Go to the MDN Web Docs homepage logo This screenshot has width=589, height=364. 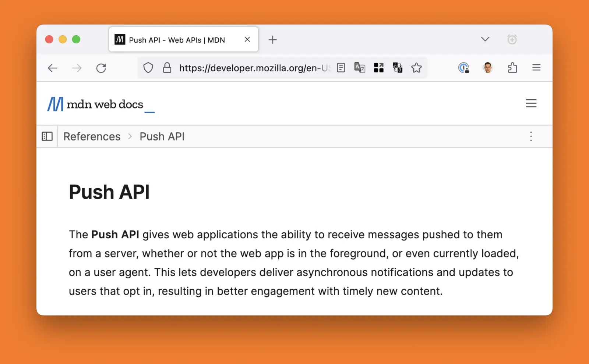pos(99,104)
